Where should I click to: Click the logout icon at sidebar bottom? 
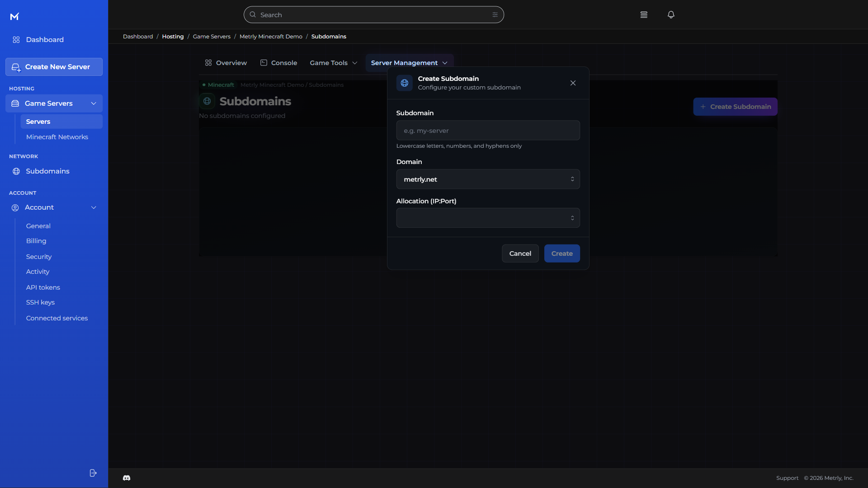[x=93, y=473]
